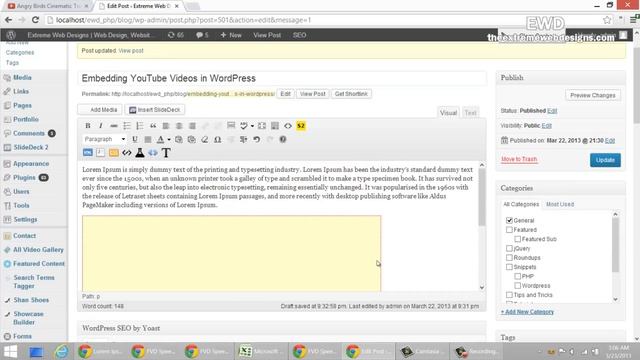The image size is (640, 360).
Task: Open the Appearance sidebar menu
Action: point(31,164)
